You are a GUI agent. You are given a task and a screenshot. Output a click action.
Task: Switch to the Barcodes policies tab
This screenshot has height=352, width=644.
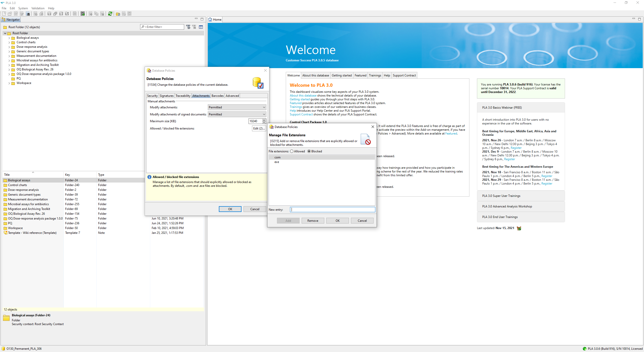tap(217, 96)
